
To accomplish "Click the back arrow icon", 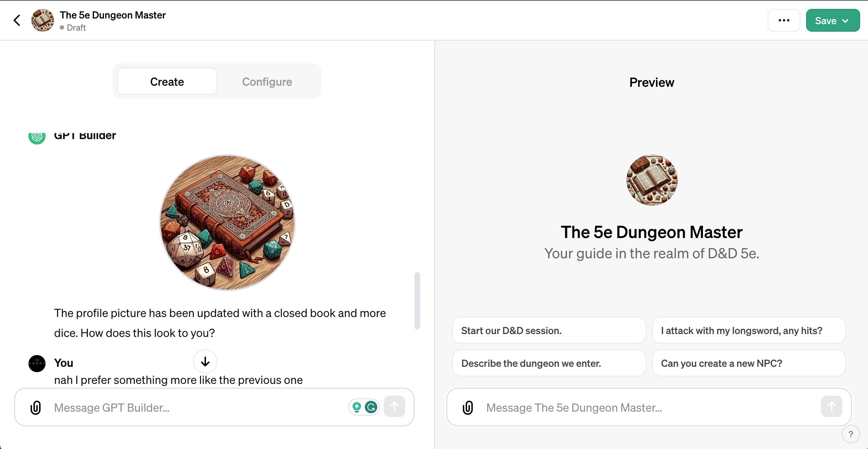I will point(17,20).
